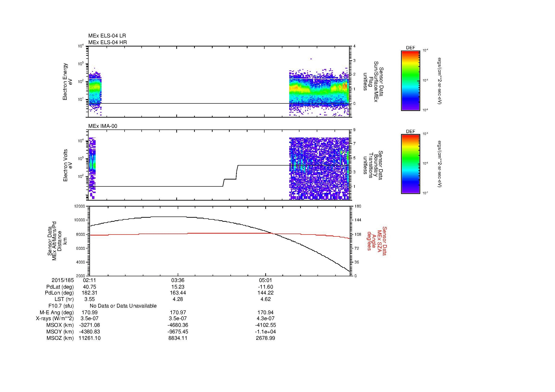This screenshot has height=392, width=555.
Task: Click the M-E Ang value '170.97'
Action: click(x=178, y=313)
